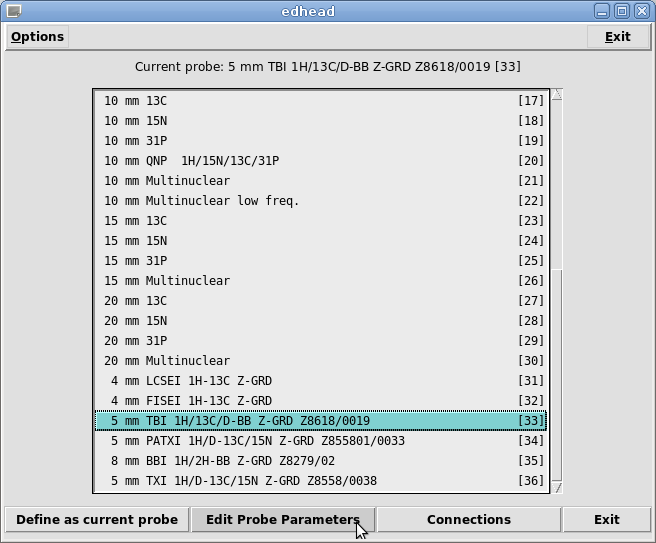This screenshot has height=543, width=656.
Task: Open the Options menu
Action: [x=37, y=37]
